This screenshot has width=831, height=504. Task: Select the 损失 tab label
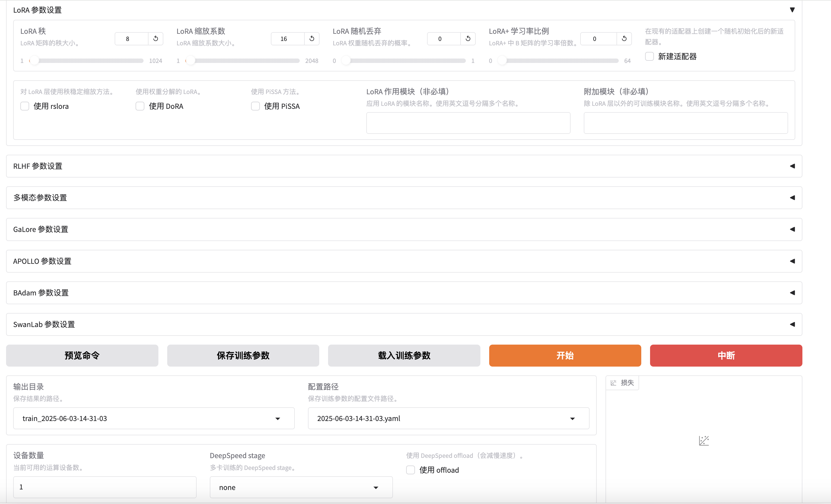pos(627,383)
